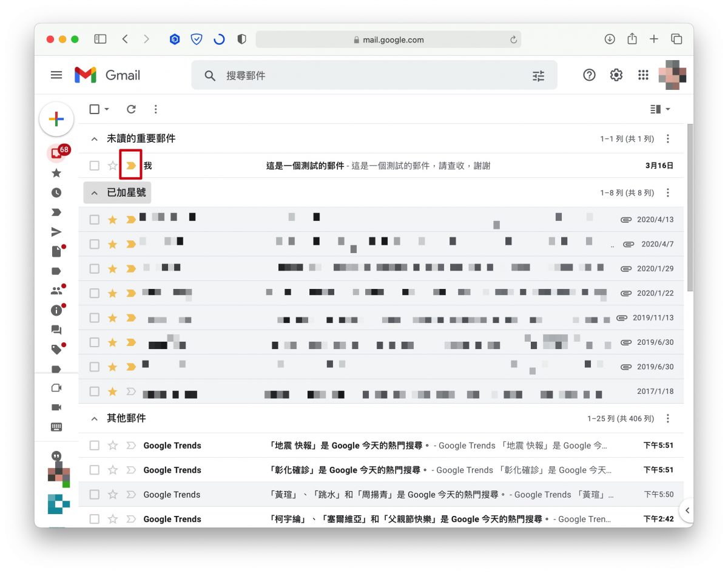Viewport: 728px width, 573px height.
Task: Unstar the 2020/1/22 mail
Action: (x=112, y=293)
